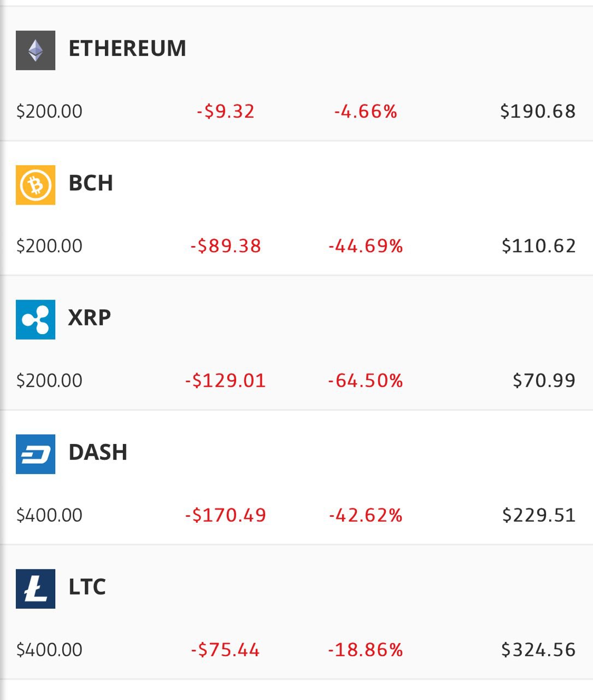
Task: Tap the blue XRP ripple icon
Action: (x=36, y=319)
